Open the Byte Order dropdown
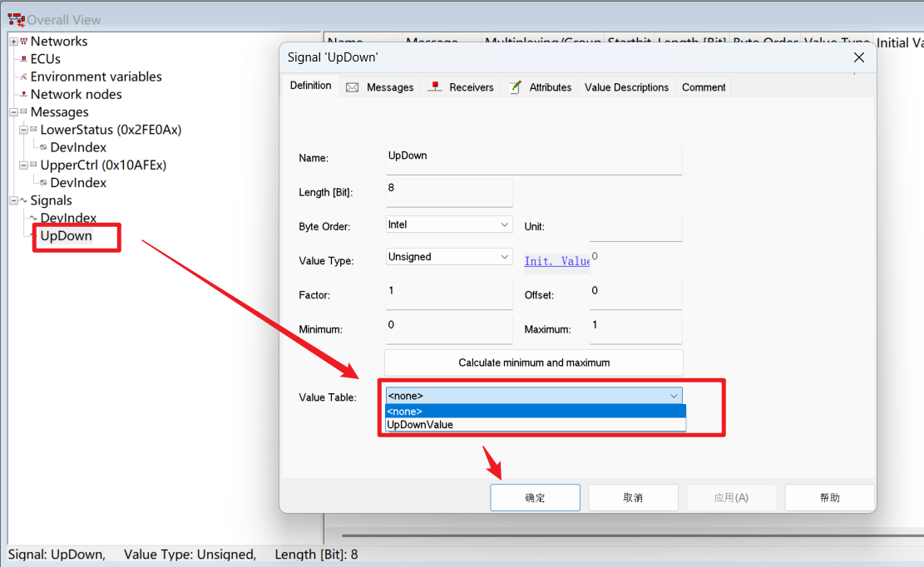Viewport: 924px width, 567px height. (x=505, y=225)
